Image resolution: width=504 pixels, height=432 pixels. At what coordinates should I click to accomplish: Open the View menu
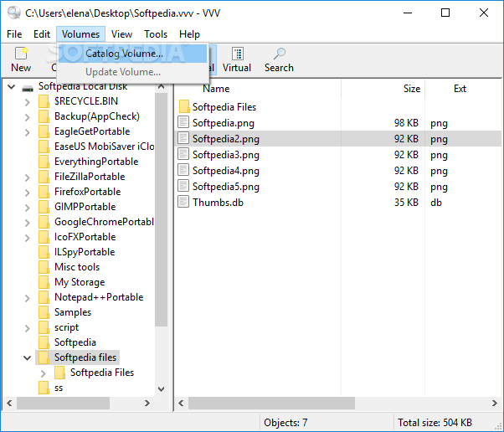[x=121, y=34]
